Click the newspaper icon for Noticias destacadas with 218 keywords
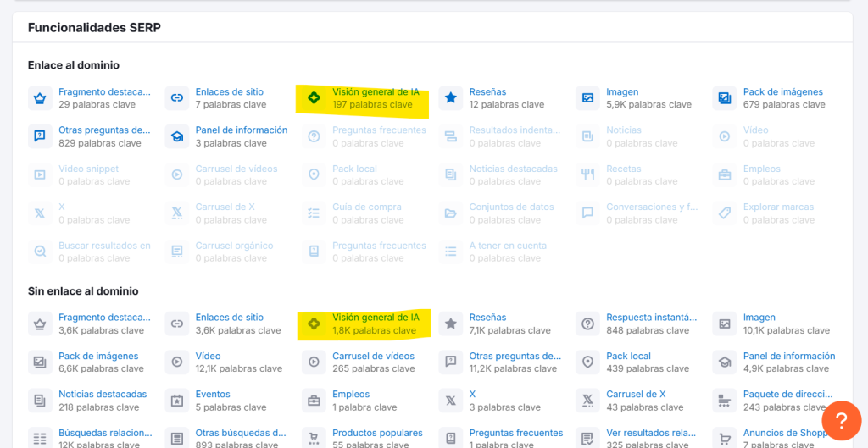 (40, 401)
